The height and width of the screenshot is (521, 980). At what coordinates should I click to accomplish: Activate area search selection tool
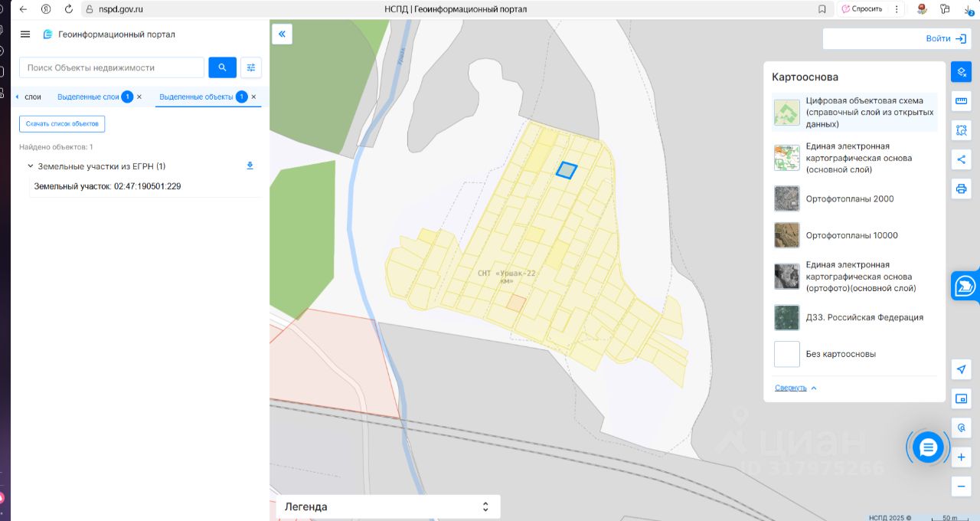962,130
